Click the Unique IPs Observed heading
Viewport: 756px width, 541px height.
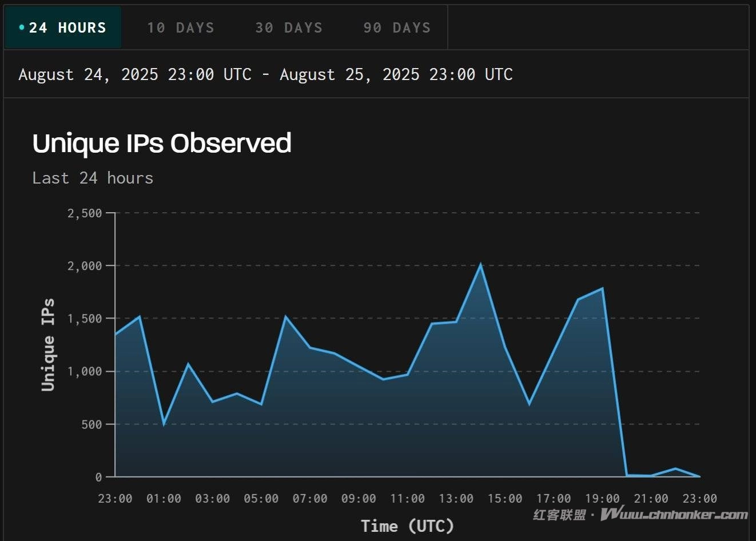pyautogui.click(x=162, y=143)
